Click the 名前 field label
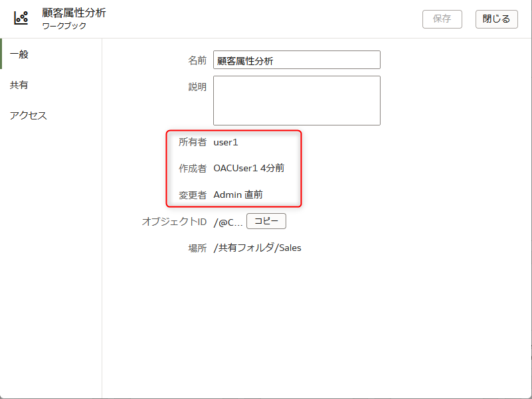This screenshot has width=532, height=399. click(x=197, y=60)
